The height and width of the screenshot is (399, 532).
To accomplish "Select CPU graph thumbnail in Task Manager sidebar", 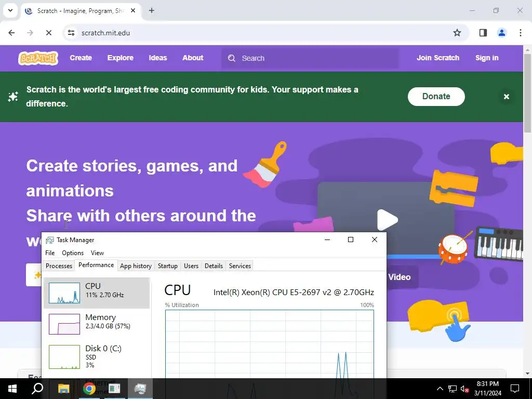I will click(64, 293).
